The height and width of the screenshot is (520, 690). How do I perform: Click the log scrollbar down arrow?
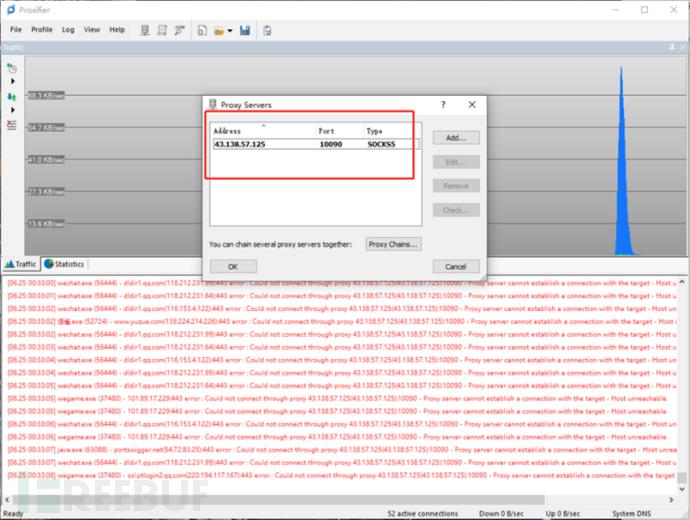point(682,489)
